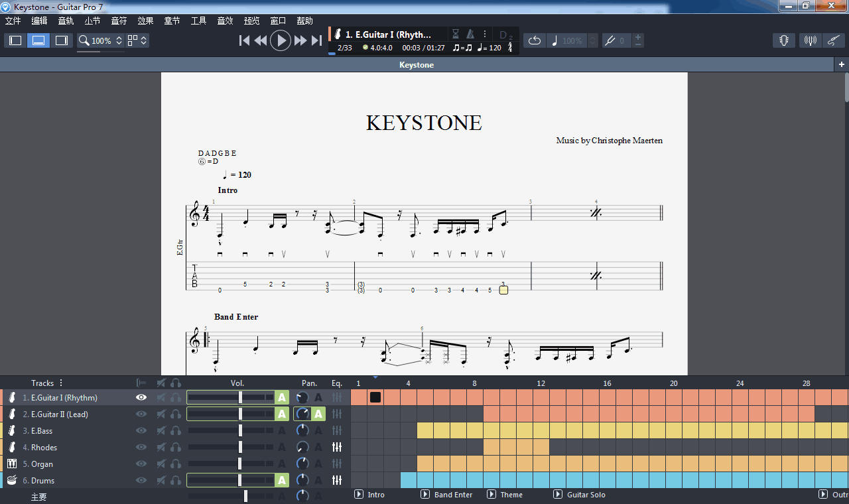The image size is (849, 504).
Task: Toggle the metronome icon
Action: 470,34
